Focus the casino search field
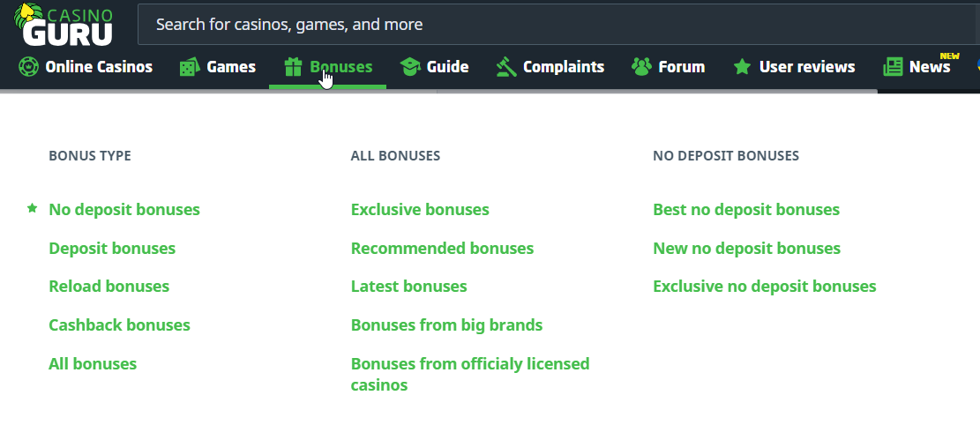Image resolution: width=980 pixels, height=440 pixels. coord(556,25)
